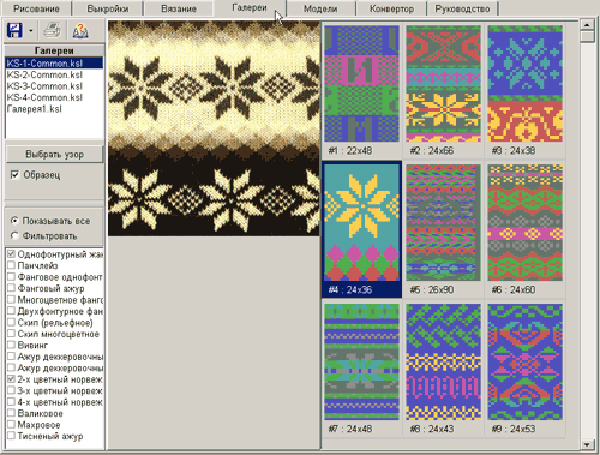Screen dimensions: 600x455
Task: Click the Save floppy disk icon
Action: (x=15, y=30)
